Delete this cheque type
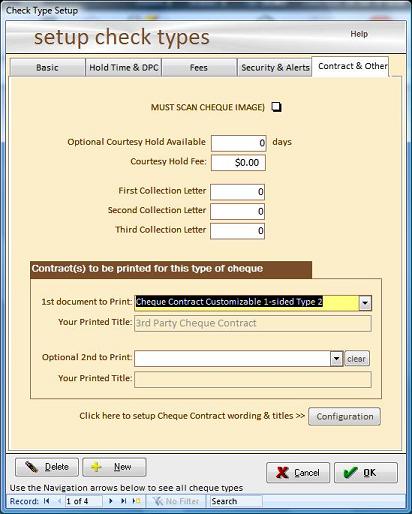The width and height of the screenshot is (412, 514). tap(47, 467)
